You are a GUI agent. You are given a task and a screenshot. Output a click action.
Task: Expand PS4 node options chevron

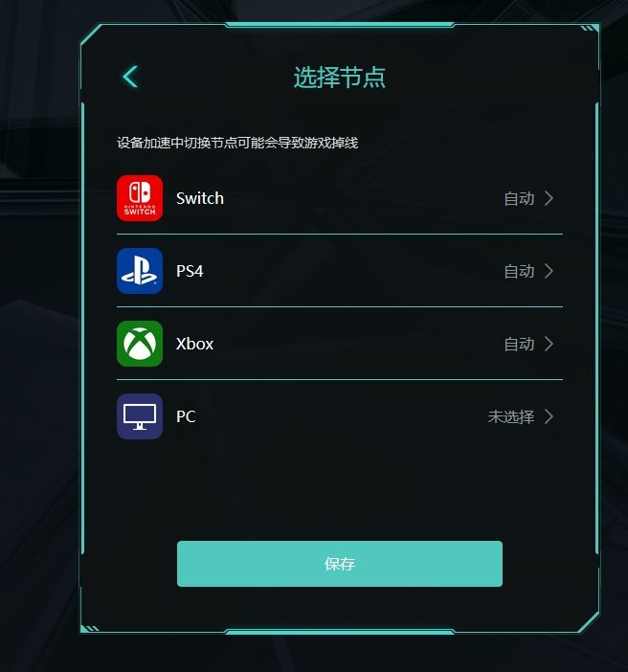coord(549,271)
